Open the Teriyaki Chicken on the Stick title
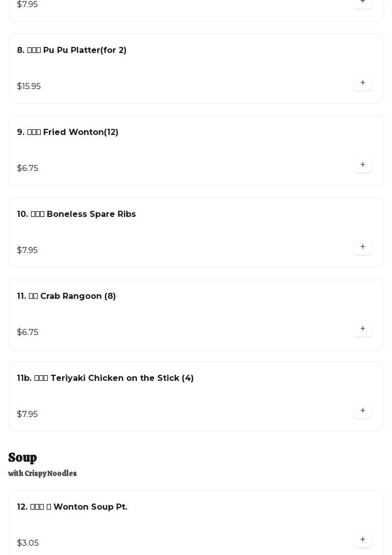Image resolution: width=392 pixels, height=555 pixels. pos(105,378)
